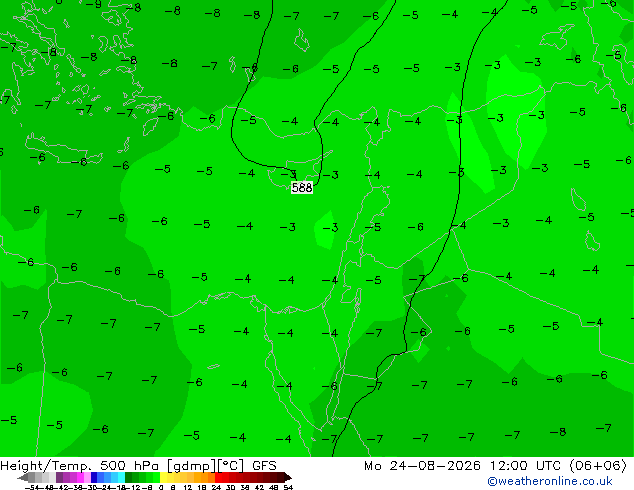Select the bright red legend swatch
634x490 pixels.
click(218, 477)
